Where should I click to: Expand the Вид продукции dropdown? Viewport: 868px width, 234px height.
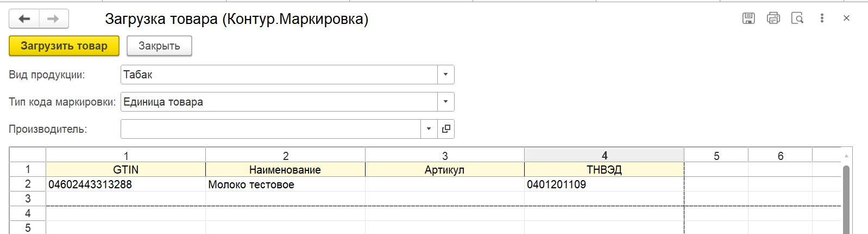(x=445, y=75)
